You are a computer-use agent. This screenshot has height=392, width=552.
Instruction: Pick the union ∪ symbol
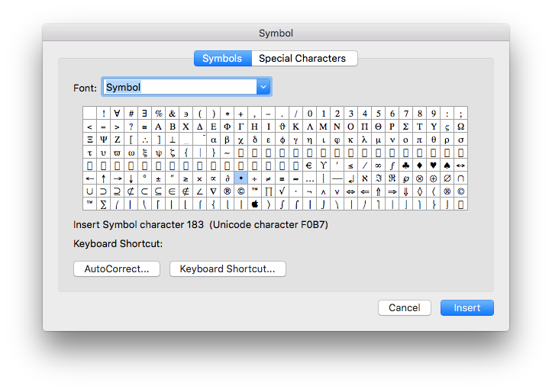[90, 191]
